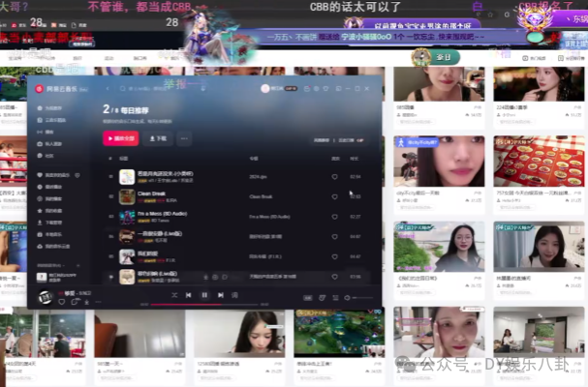Image resolution: width=588 pixels, height=387 pixels.
Task: Switch to mini player mode icon
Action: tap(338, 88)
